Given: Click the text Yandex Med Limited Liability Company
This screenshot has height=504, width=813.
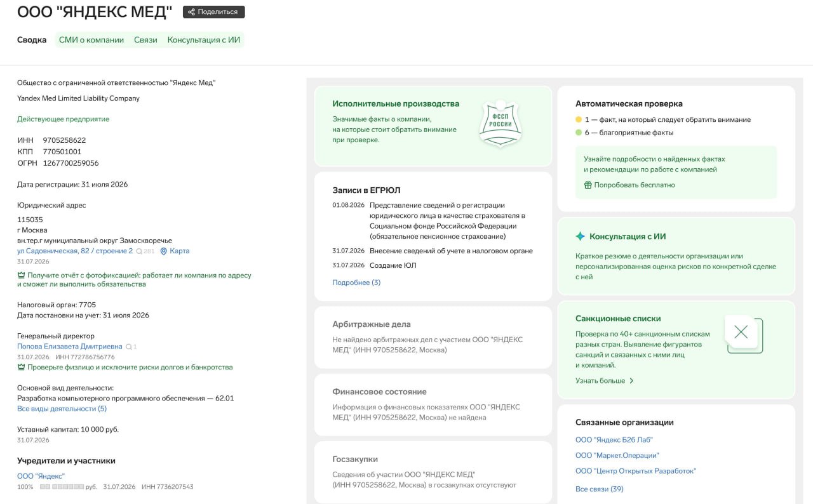Looking at the screenshot, I should [x=78, y=98].
